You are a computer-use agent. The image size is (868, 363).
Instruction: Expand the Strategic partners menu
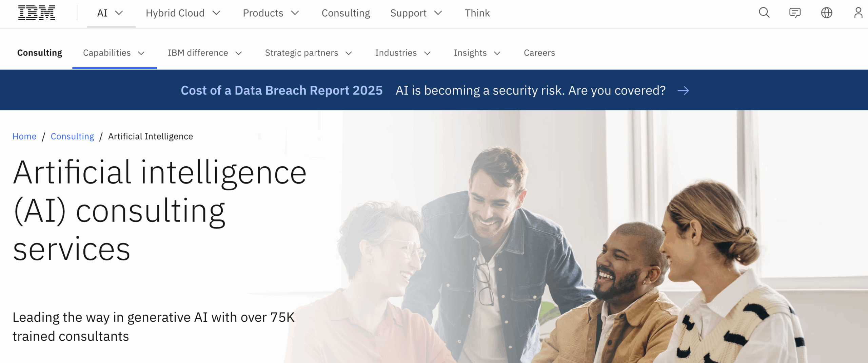pos(309,53)
